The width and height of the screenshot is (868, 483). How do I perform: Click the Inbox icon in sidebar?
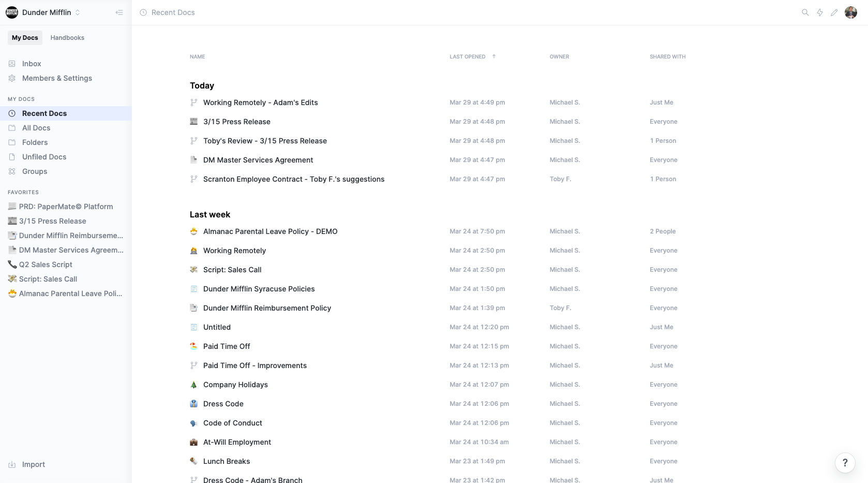[x=12, y=64]
